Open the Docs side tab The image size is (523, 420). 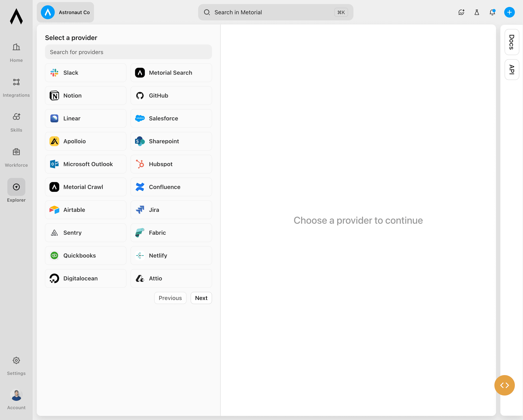(x=512, y=42)
